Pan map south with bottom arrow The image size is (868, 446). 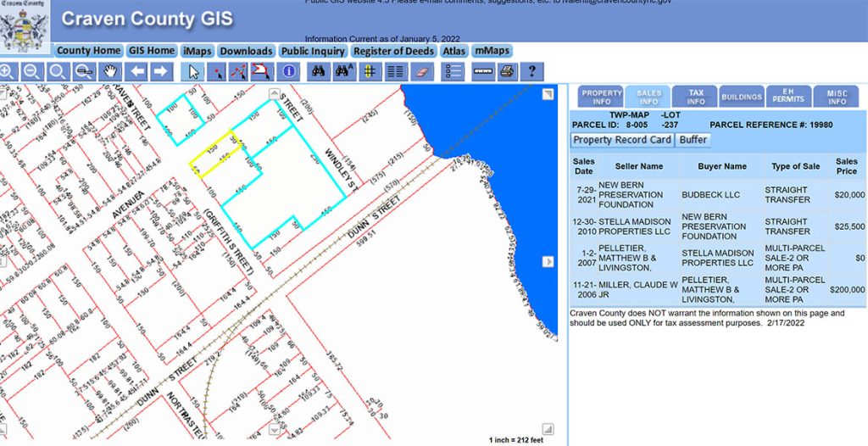(274, 429)
